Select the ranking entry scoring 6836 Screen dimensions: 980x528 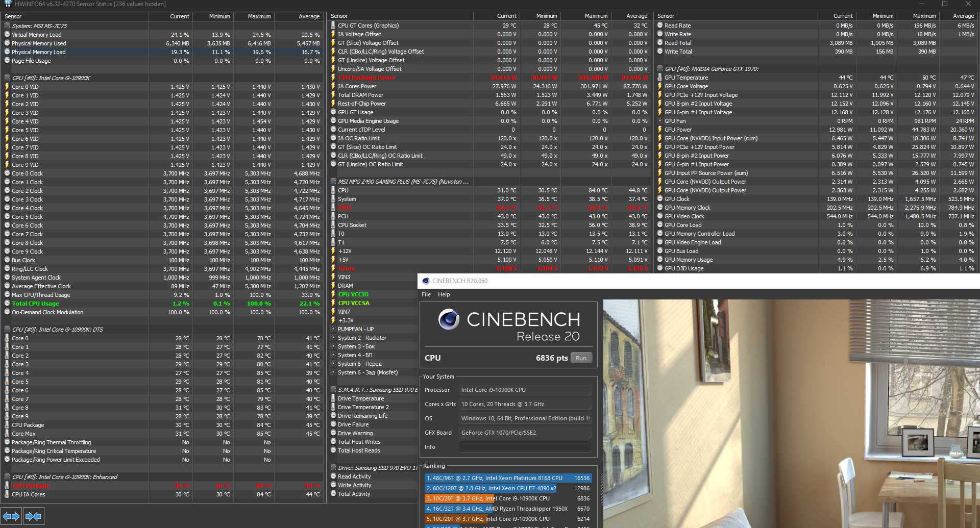point(508,498)
